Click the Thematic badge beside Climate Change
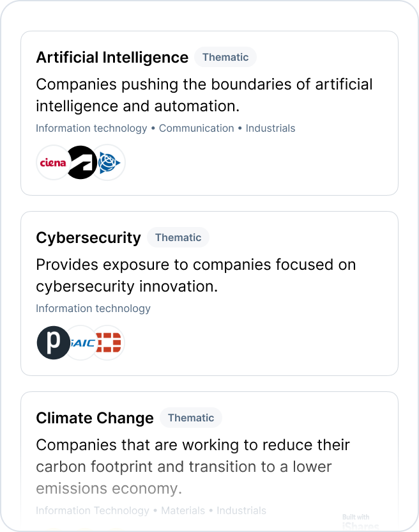Image resolution: width=419 pixels, height=532 pixels. pyautogui.click(x=191, y=418)
